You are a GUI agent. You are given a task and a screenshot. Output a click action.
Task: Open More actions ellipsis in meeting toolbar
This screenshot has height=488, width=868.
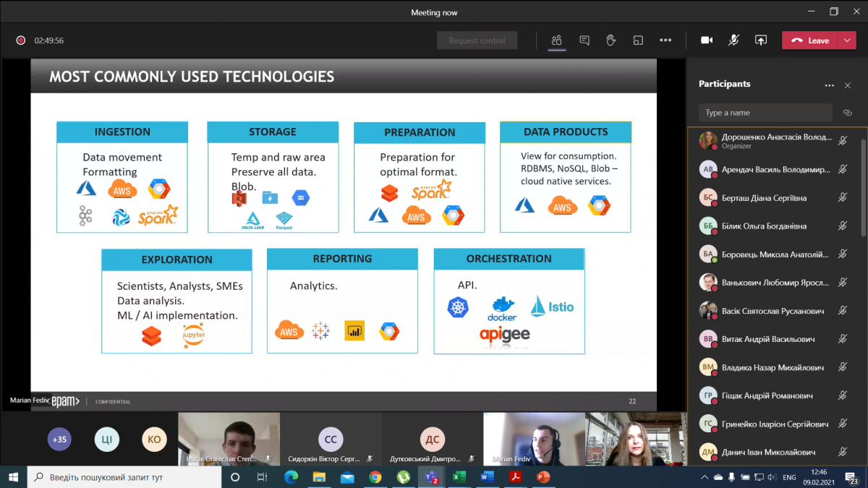(x=665, y=40)
